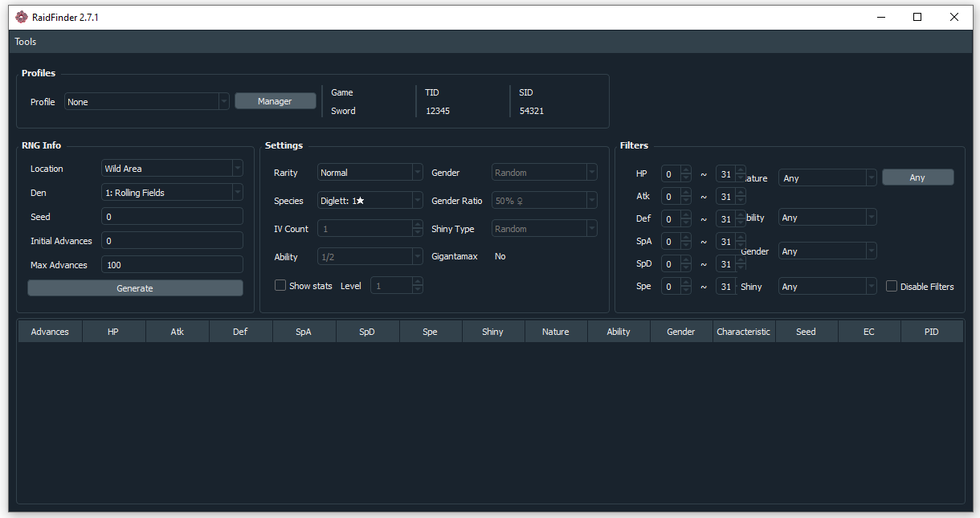980x518 pixels.
Task: Click the Manager button
Action: tap(275, 101)
